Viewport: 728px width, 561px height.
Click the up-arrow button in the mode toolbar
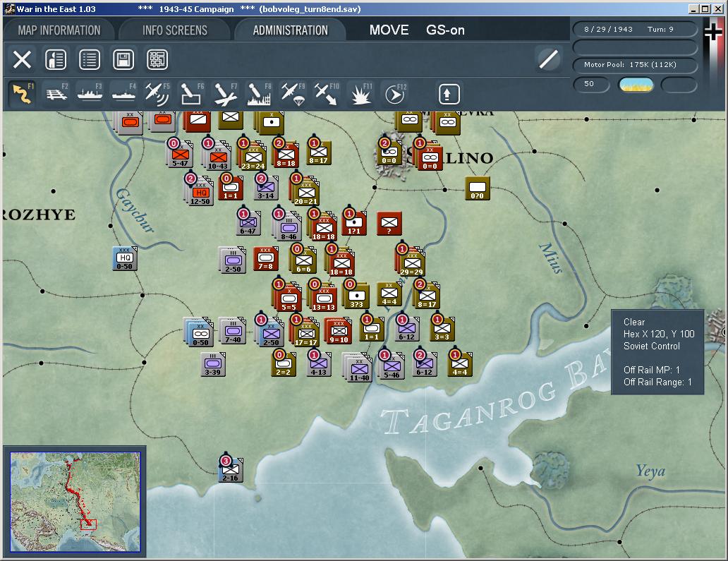tap(449, 95)
